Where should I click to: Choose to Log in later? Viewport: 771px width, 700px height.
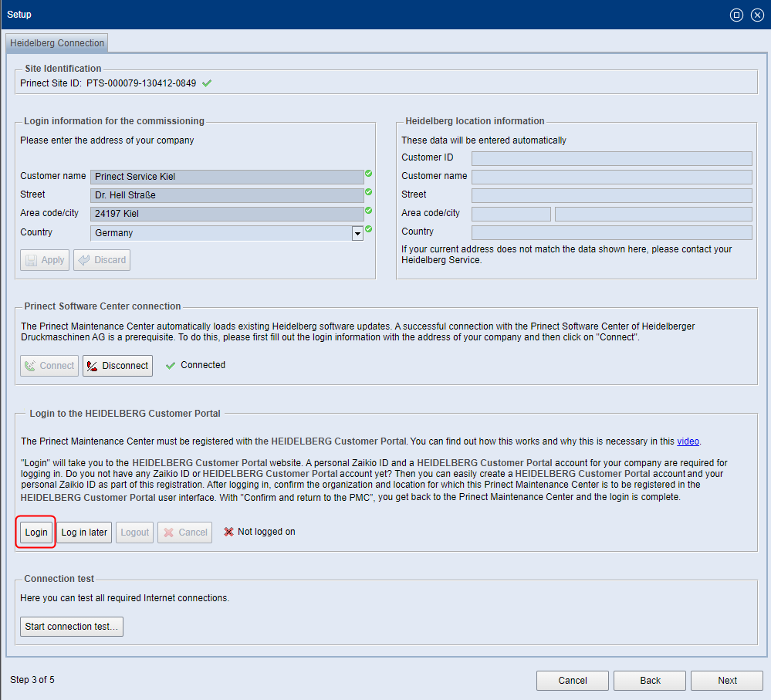point(84,532)
